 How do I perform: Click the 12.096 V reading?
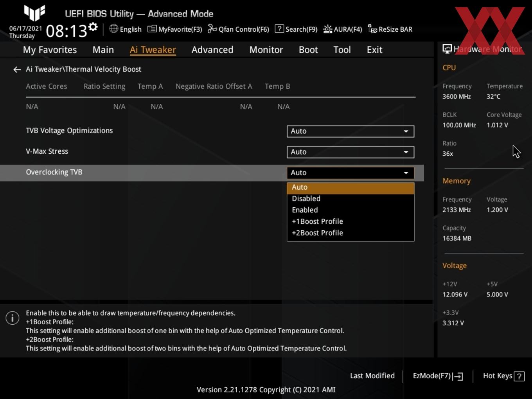point(455,295)
